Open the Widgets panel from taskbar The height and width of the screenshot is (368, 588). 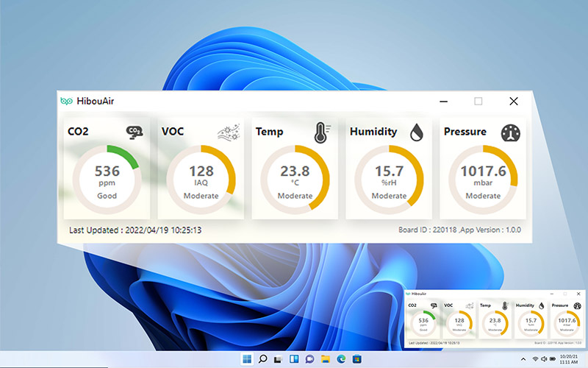(x=294, y=359)
